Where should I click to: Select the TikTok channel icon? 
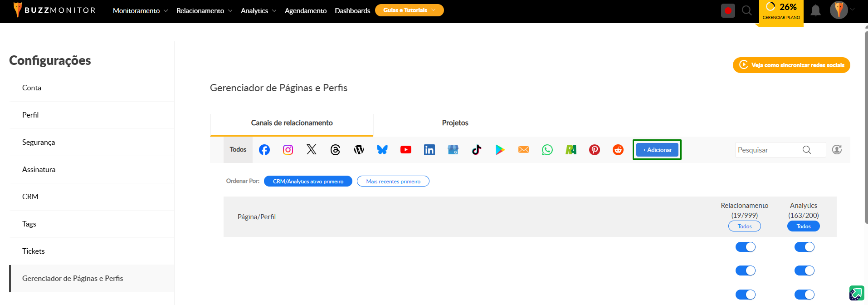pyautogui.click(x=477, y=150)
